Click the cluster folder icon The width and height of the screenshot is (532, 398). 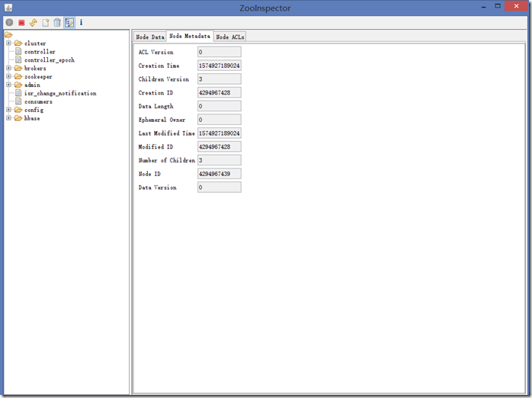coord(18,43)
